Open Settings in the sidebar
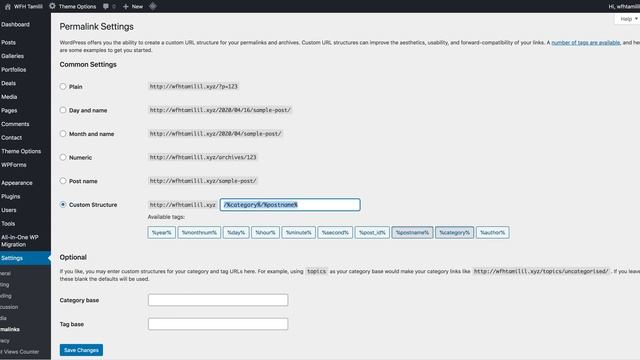Screen dimensions: 640x360 (x=24, y=258)
